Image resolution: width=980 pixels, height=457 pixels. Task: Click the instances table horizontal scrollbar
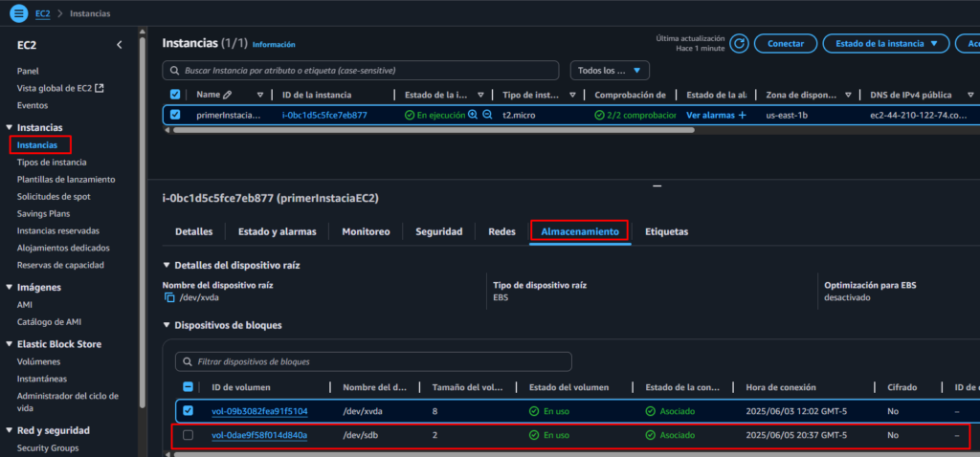point(434,130)
